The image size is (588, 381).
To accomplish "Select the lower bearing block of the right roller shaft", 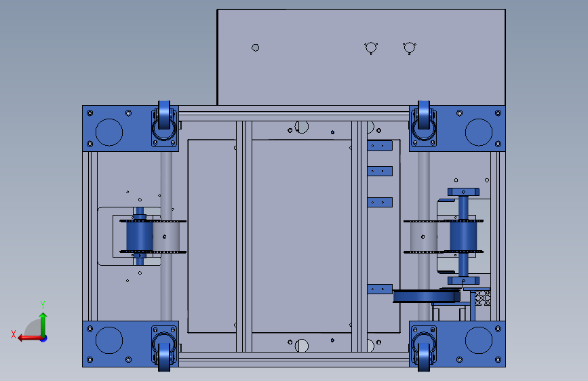I will tap(463, 281).
